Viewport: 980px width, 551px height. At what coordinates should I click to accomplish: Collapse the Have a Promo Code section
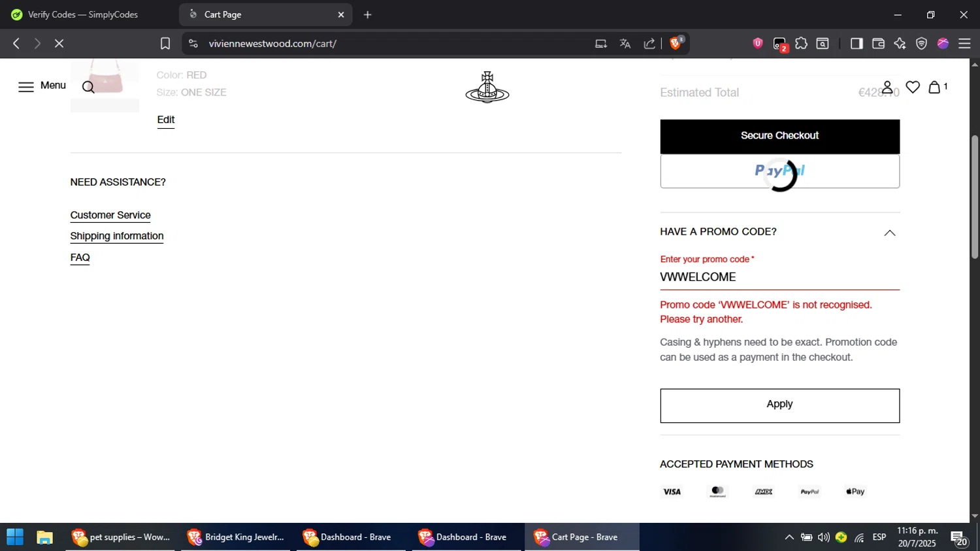point(889,233)
